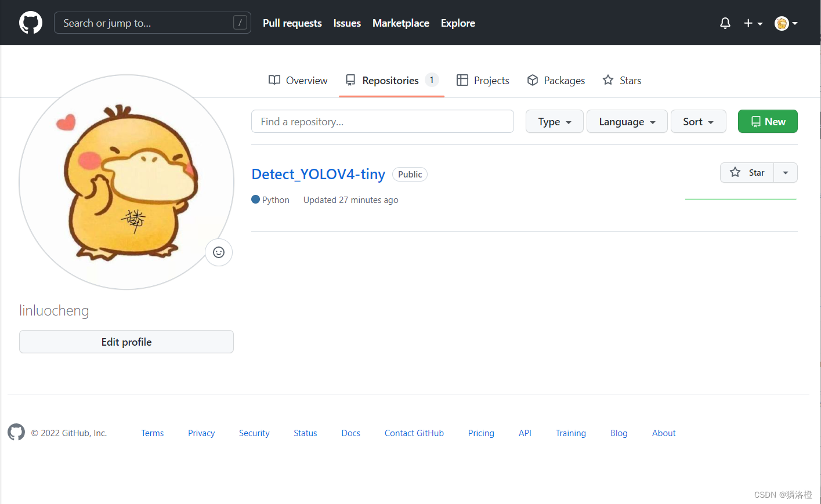Open the API footer link
Image resolution: width=821 pixels, height=504 pixels.
tap(525, 433)
